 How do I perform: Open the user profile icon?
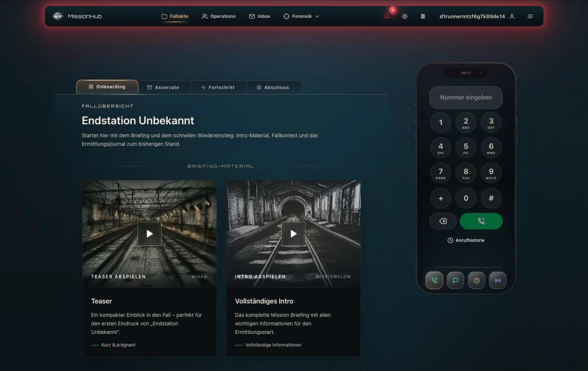click(x=512, y=16)
